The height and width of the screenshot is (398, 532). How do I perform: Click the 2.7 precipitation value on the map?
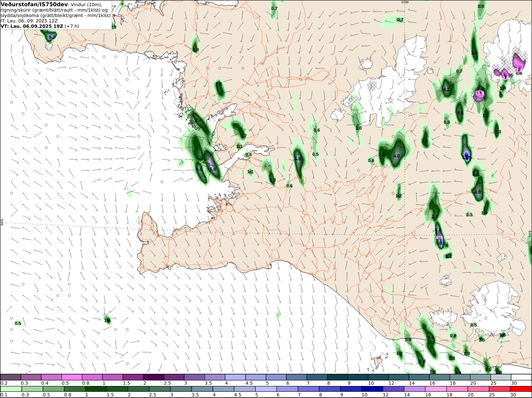coord(198,120)
